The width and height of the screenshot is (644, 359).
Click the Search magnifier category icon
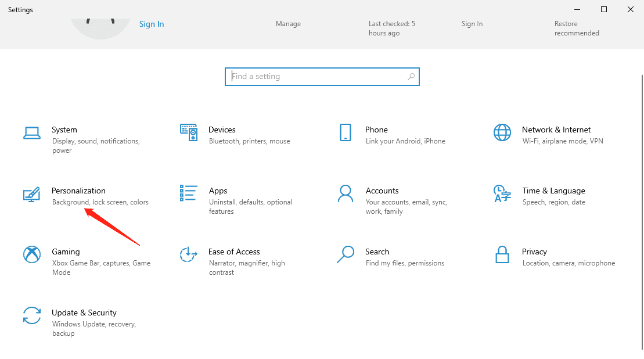pyautogui.click(x=346, y=254)
